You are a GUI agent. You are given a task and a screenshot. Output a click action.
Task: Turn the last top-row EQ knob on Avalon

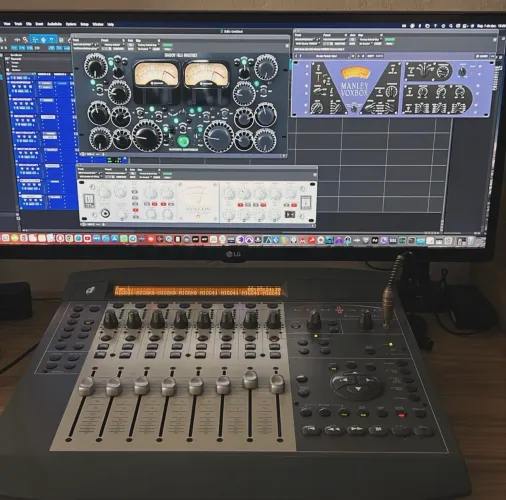point(290,193)
